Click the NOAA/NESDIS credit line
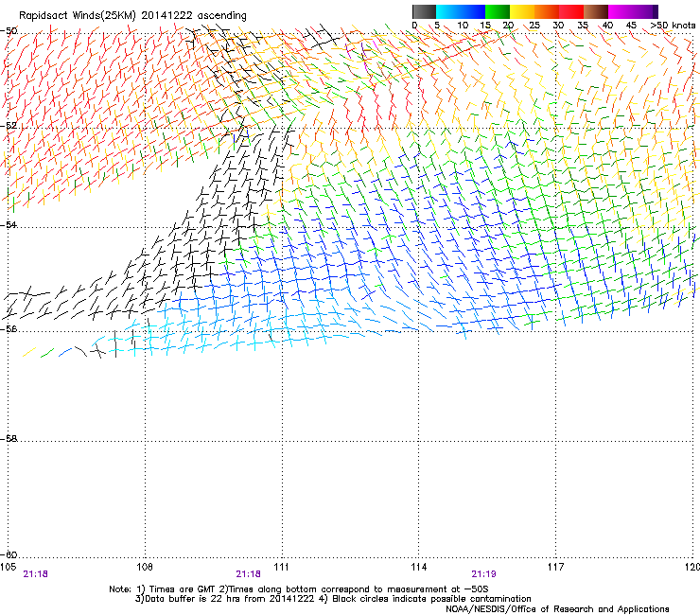 [557, 609]
